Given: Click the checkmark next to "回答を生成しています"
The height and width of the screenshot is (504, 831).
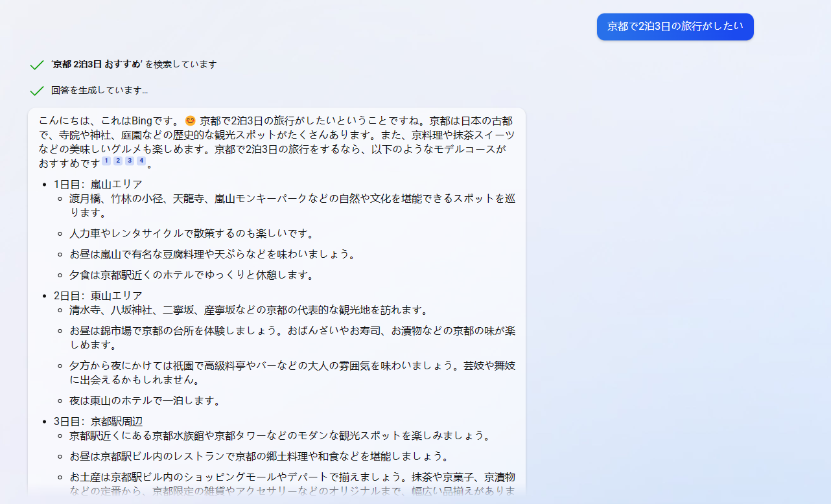Looking at the screenshot, I should pos(36,90).
